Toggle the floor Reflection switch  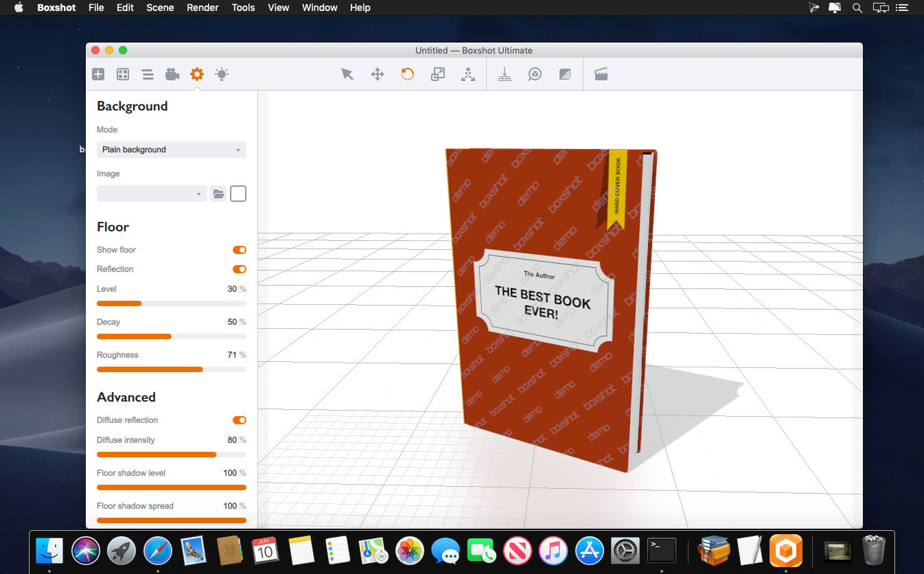tap(240, 269)
